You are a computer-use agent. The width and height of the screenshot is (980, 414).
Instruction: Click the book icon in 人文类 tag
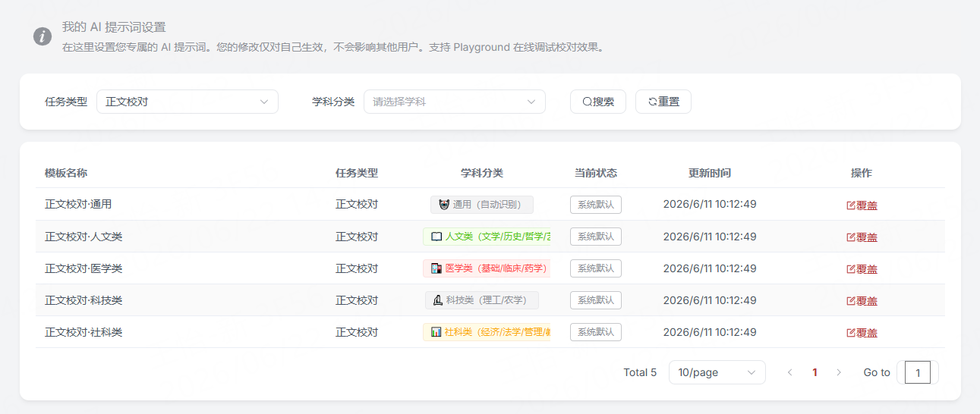[x=436, y=237]
